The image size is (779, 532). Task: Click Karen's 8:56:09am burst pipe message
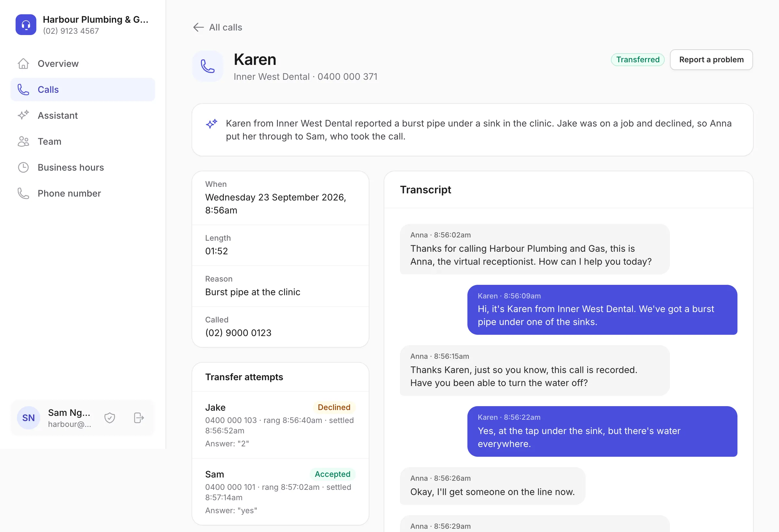click(x=602, y=309)
